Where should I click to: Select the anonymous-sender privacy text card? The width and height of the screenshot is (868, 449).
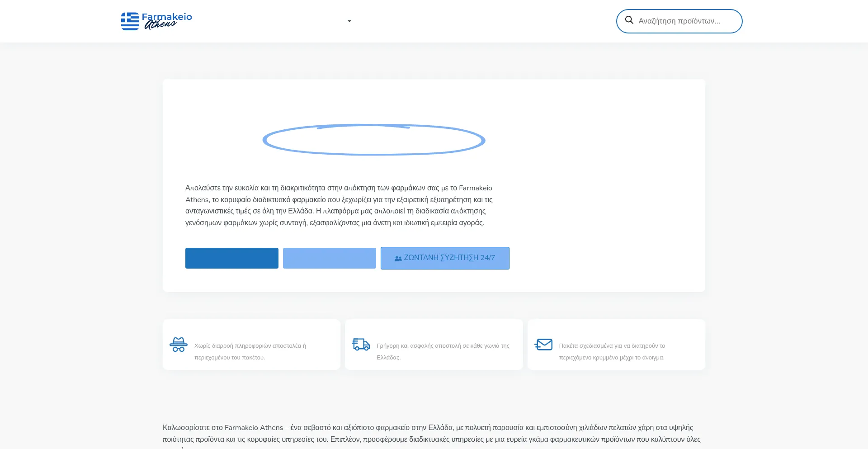coord(250,351)
